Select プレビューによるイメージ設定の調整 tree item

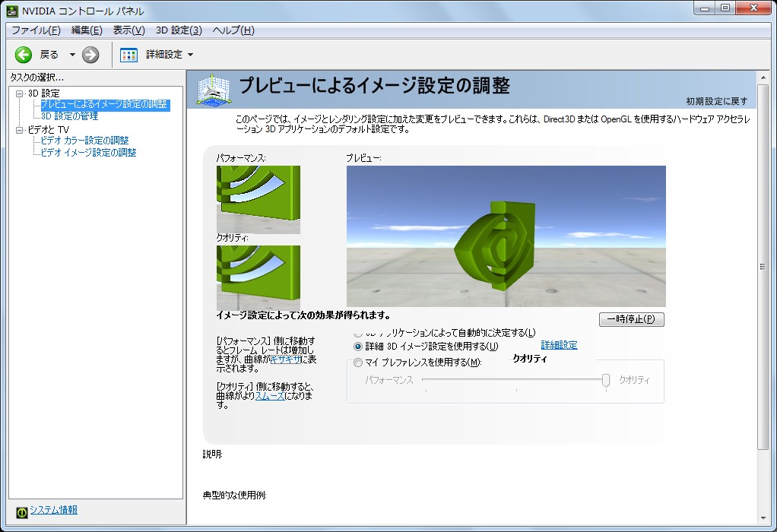click(105, 105)
